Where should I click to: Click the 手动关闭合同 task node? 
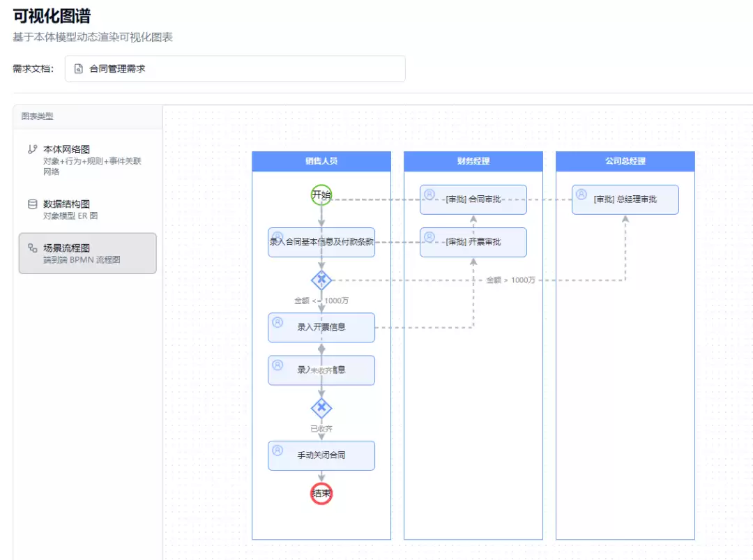tap(321, 455)
